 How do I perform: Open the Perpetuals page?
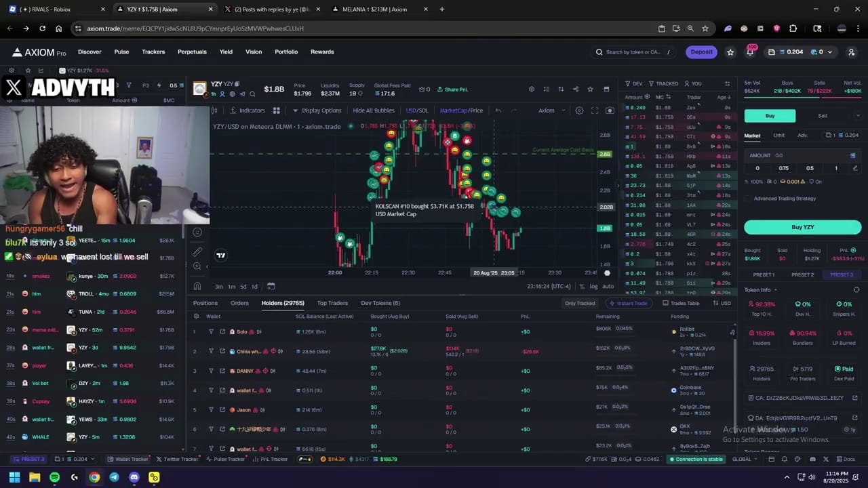pos(192,52)
